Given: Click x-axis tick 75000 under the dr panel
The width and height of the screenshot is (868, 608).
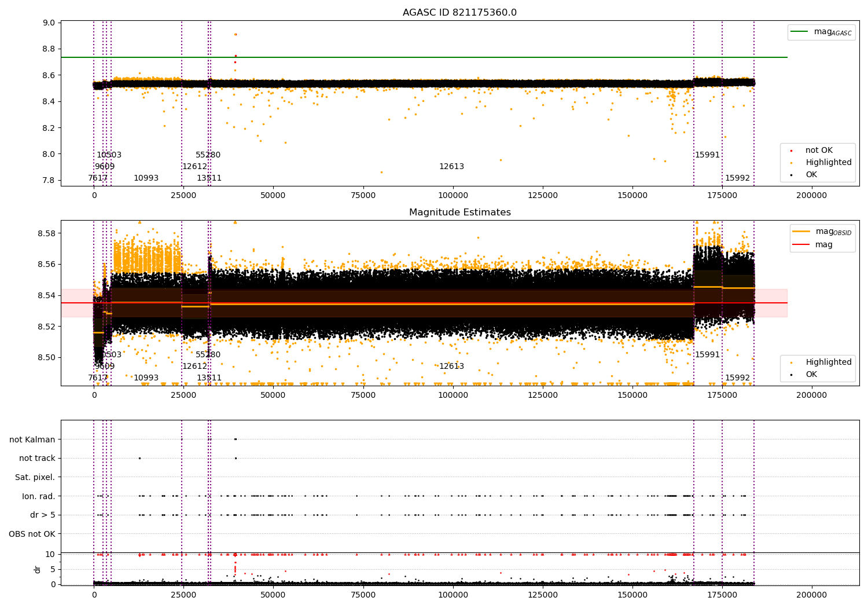Looking at the screenshot, I should (x=363, y=594).
